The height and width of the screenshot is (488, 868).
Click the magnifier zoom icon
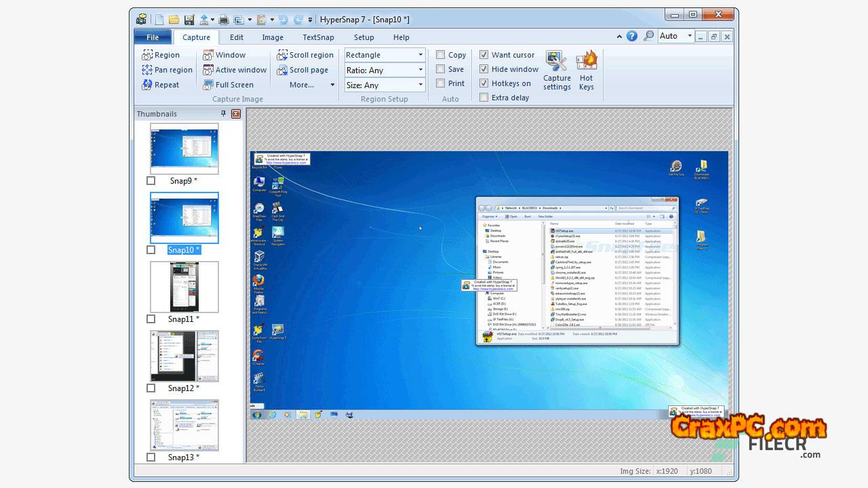649,37
